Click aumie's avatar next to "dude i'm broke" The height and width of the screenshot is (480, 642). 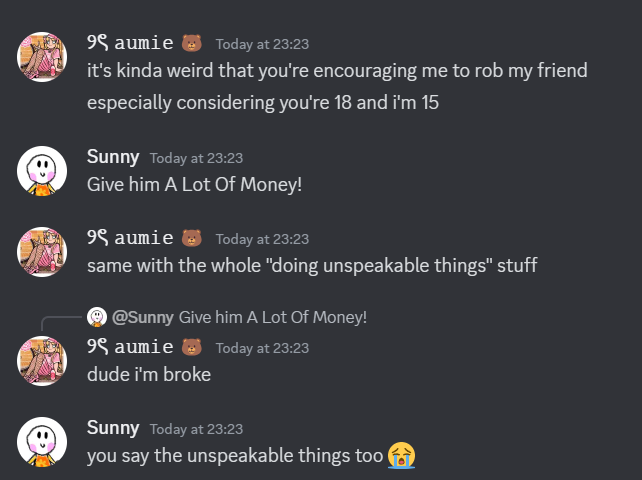point(43,361)
